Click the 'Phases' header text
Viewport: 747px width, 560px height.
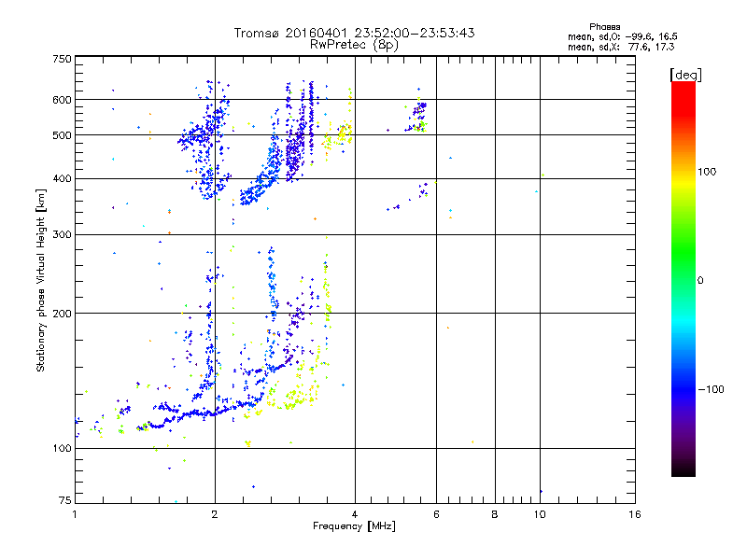coord(604,27)
